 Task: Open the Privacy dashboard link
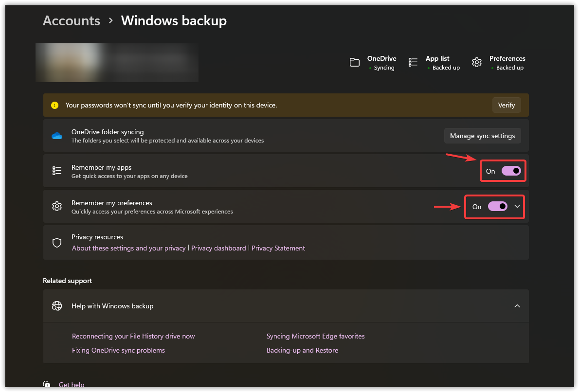tap(218, 248)
